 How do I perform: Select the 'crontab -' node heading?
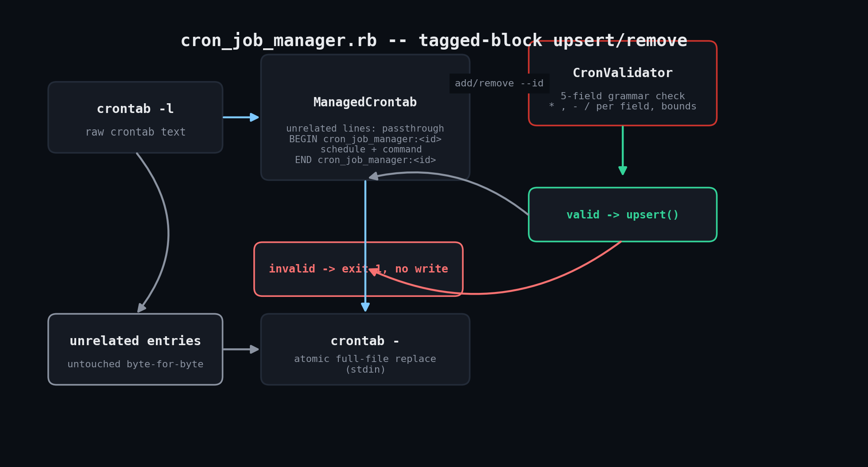pyautogui.click(x=365, y=341)
